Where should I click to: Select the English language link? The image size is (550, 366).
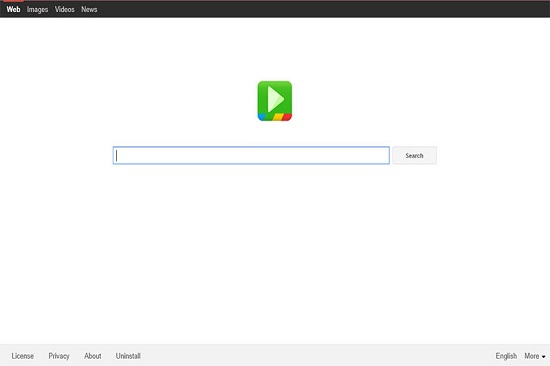506,356
